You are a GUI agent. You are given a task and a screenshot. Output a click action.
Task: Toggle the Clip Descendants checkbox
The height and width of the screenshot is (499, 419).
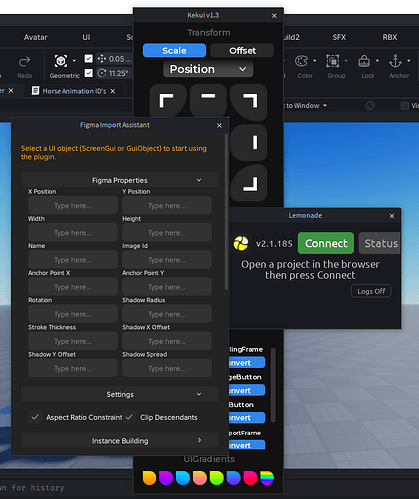[129, 417]
